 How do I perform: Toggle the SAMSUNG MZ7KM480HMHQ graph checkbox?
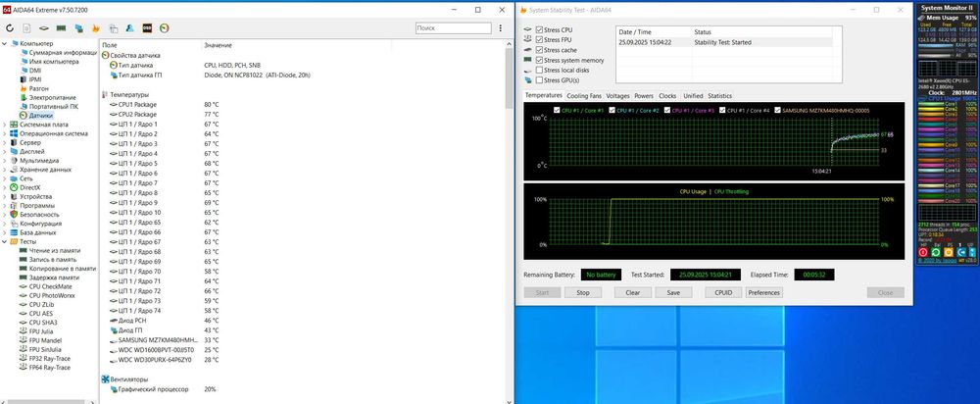(x=777, y=110)
